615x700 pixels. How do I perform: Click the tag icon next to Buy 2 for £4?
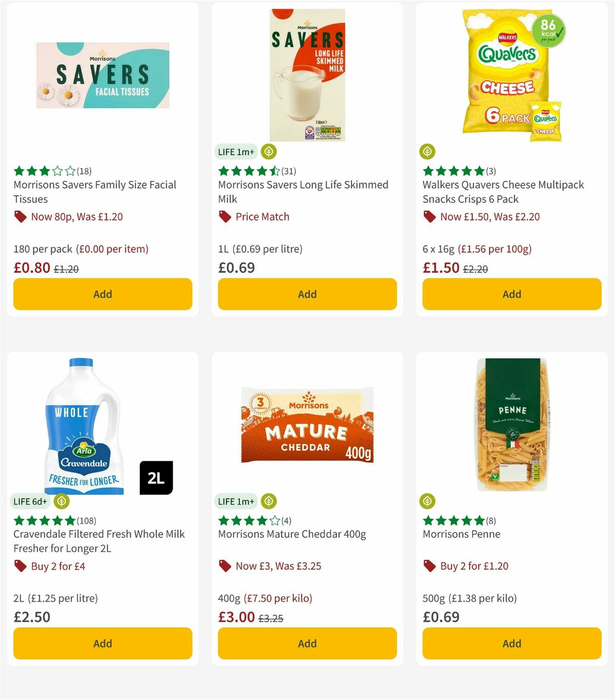click(19, 566)
